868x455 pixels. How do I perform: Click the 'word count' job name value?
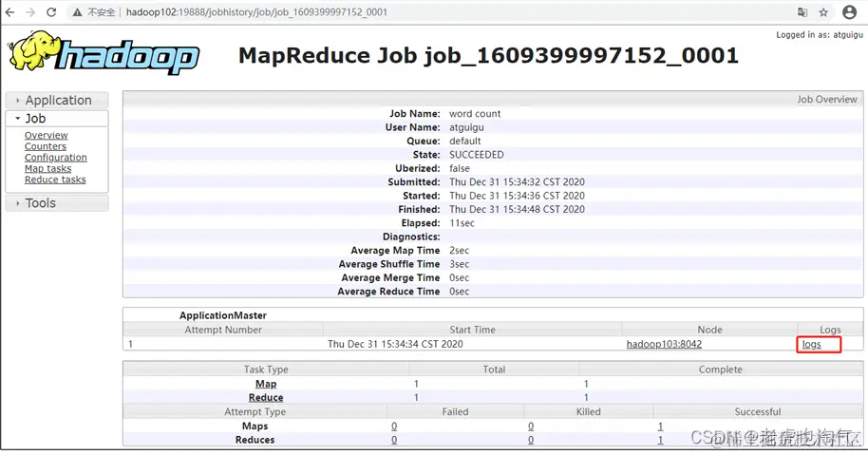475,113
